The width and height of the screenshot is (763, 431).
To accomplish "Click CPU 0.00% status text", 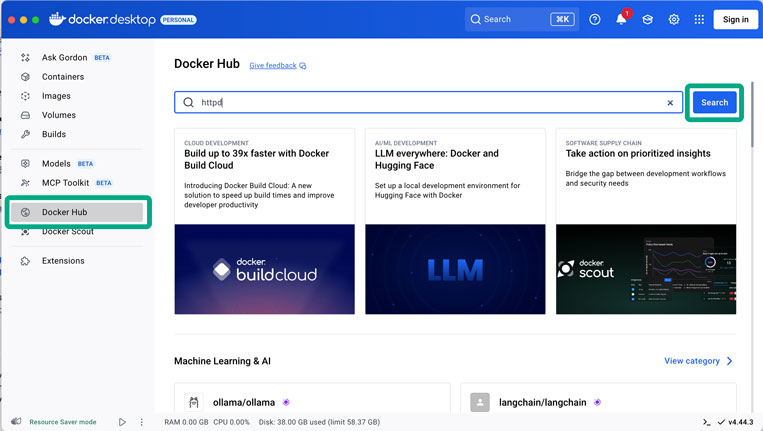I will coord(232,422).
